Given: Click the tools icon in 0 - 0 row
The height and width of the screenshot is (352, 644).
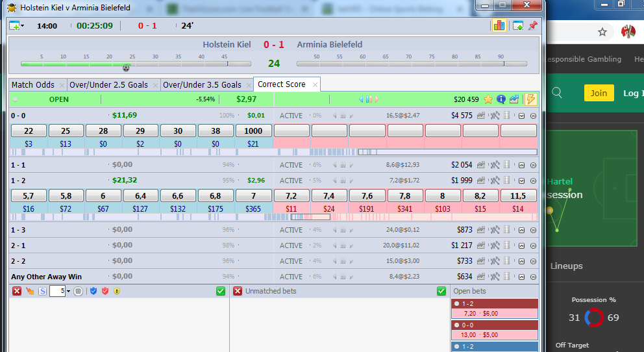Looking at the screenshot, I should [x=495, y=116].
